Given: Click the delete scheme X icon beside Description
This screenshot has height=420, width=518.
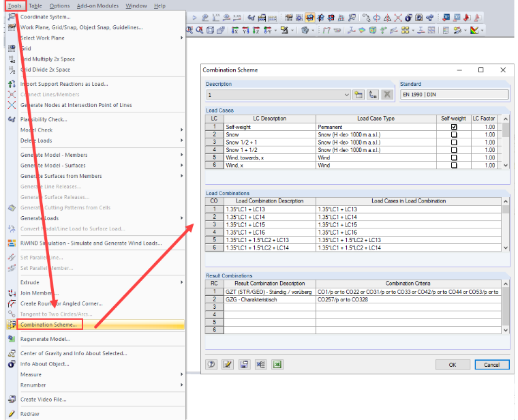Looking at the screenshot, I should (387, 95).
